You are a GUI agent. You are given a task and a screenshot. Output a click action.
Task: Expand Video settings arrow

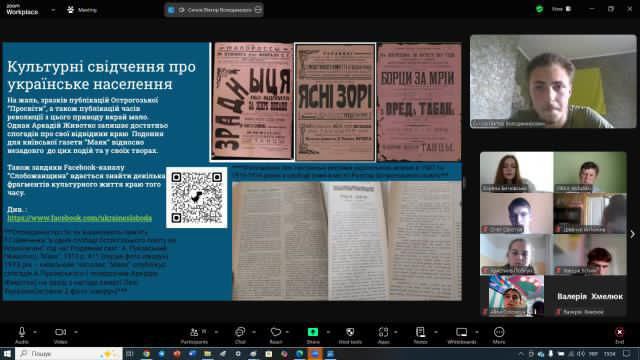[x=76, y=332]
